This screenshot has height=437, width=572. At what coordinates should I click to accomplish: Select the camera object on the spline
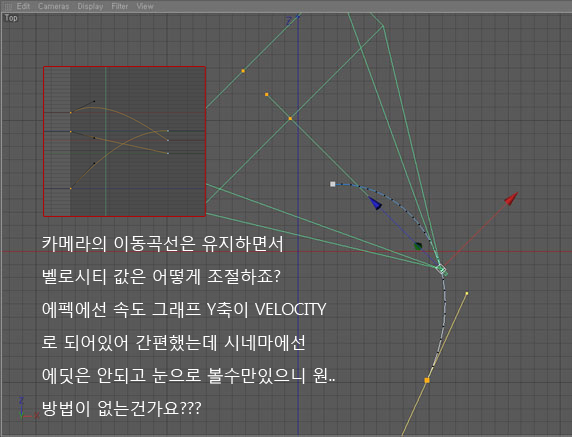pos(442,270)
